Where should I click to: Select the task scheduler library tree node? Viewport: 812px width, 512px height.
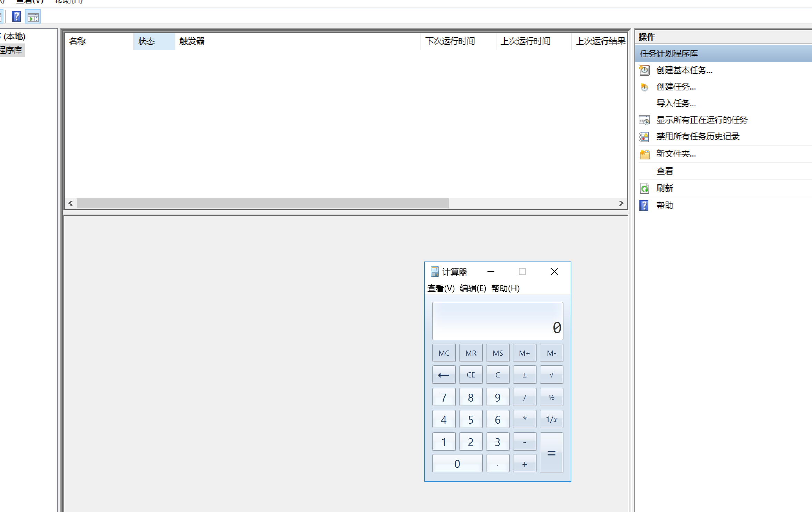pyautogui.click(x=11, y=50)
